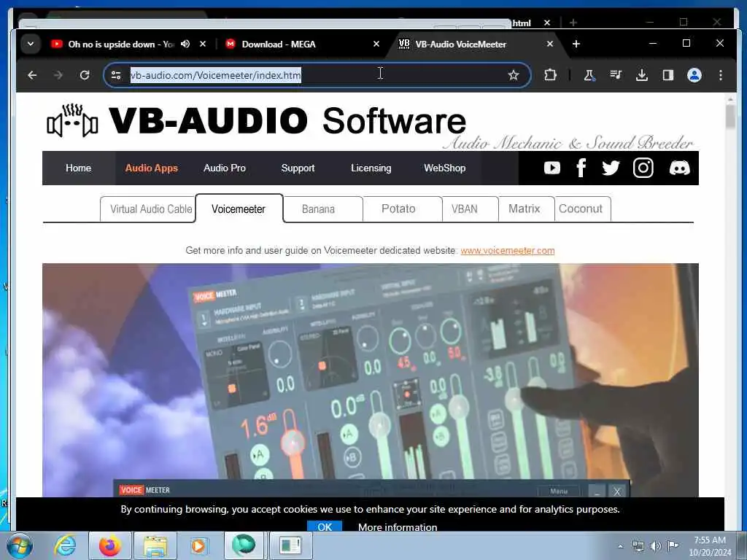Open the volume tray icon
This screenshot has height=560, width=747.
tap(656, 546)
